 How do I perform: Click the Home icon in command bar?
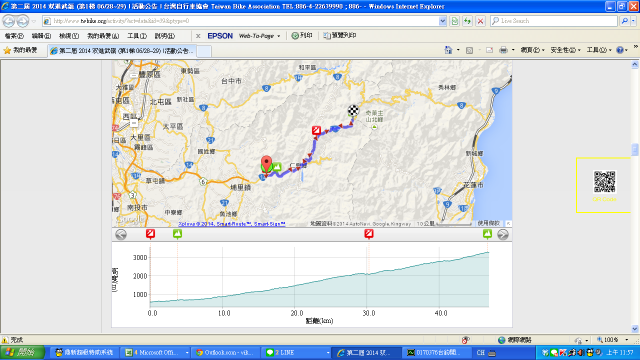(x=448, y=50)
